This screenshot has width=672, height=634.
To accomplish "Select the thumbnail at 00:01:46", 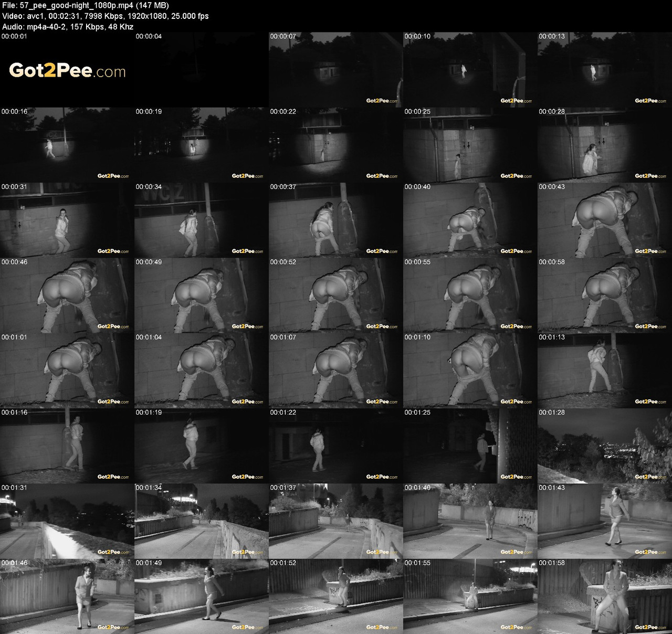I will click(67, 596).
